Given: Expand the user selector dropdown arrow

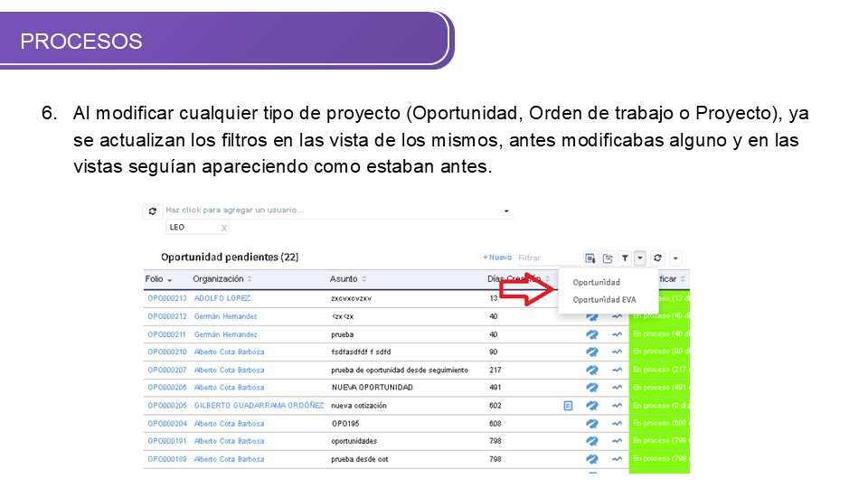Looking at the screenshot, I should (506, 211).
